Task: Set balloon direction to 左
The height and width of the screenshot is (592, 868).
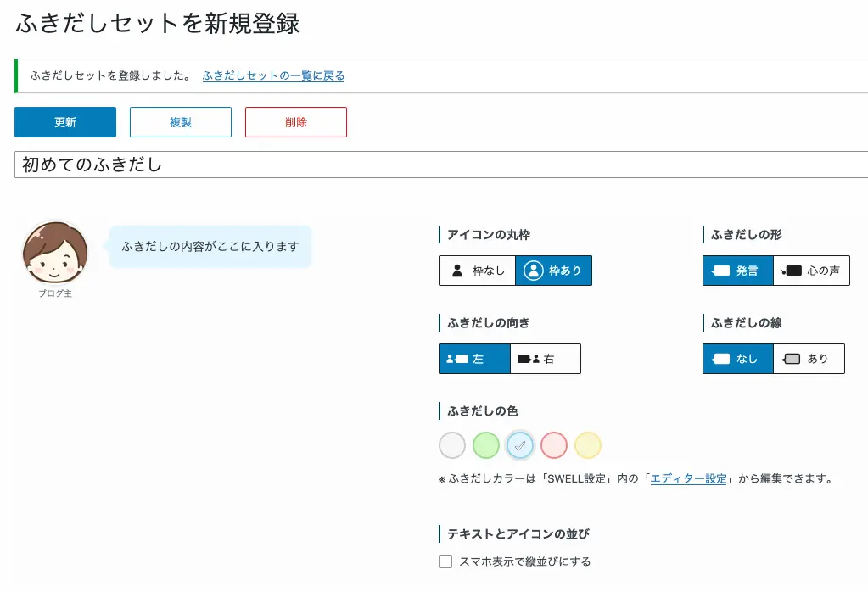Action: [x=474, y=359]
